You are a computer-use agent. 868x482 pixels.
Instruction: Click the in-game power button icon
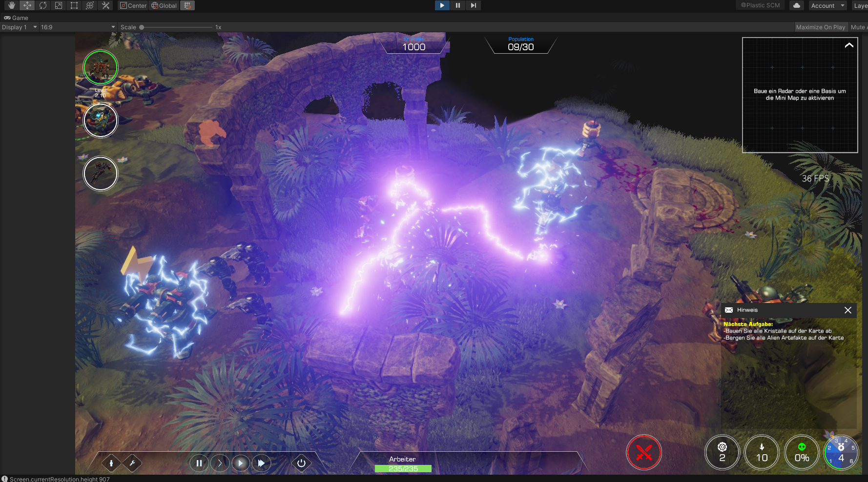[301, 463]
